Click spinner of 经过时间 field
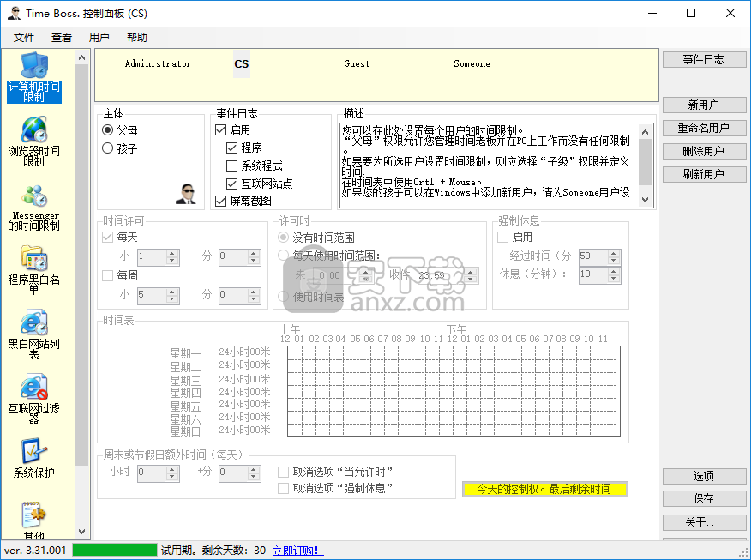This screenshot has height=560, width=751. (x=614, y=256)
